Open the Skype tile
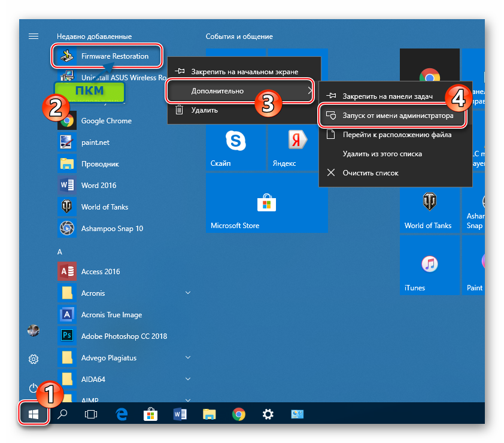This screenshot has height=443, width=504. point(236,147)
